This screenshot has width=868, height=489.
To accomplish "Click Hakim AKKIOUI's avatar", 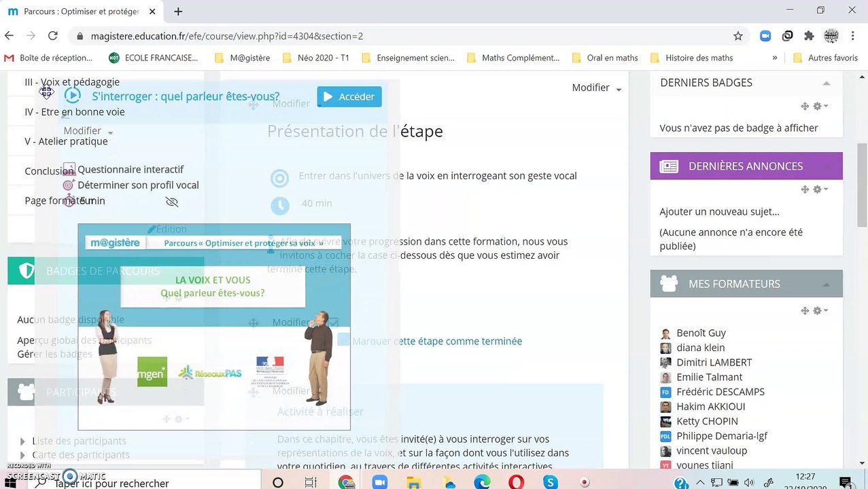I will click(665, 407).
